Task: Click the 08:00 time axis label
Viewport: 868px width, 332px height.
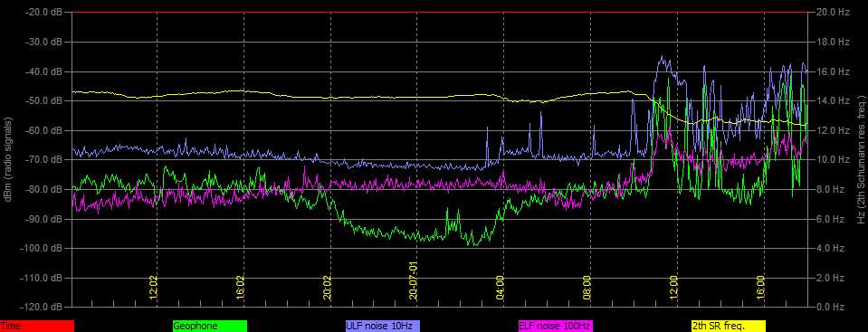Action: (587, 288)
